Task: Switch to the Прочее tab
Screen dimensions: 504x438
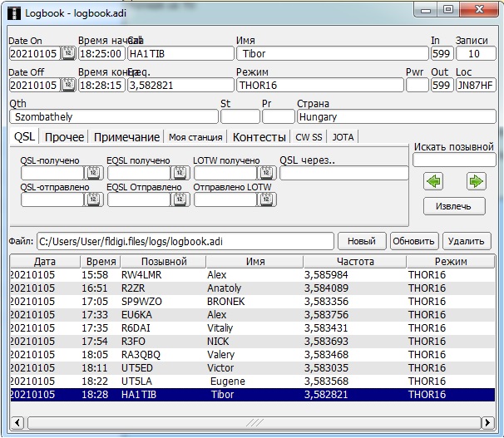Action: (x=64, y=137)
